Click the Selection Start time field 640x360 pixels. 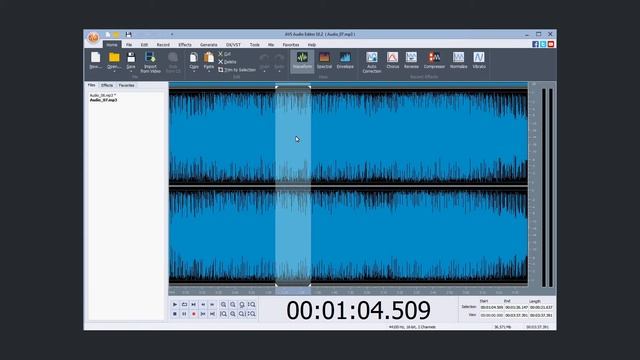tap(491, 307)
